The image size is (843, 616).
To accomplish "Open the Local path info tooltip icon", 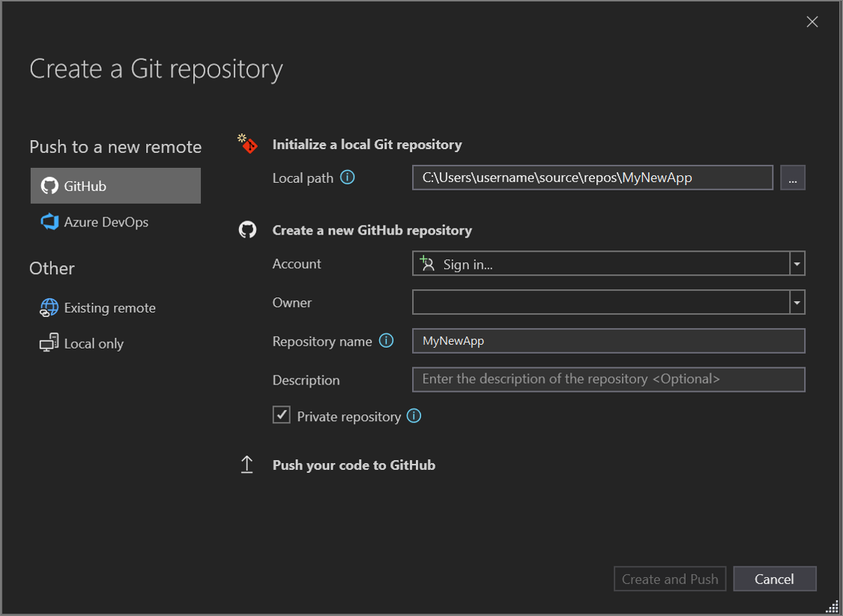I will tap(345, 177).
